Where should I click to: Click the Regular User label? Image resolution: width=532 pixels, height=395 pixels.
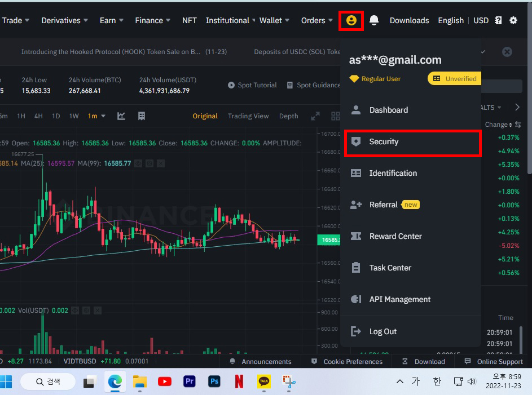coord(381,79)
